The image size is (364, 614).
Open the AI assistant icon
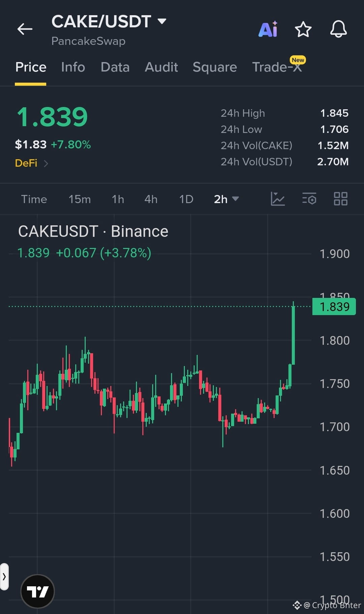(268, 29)
